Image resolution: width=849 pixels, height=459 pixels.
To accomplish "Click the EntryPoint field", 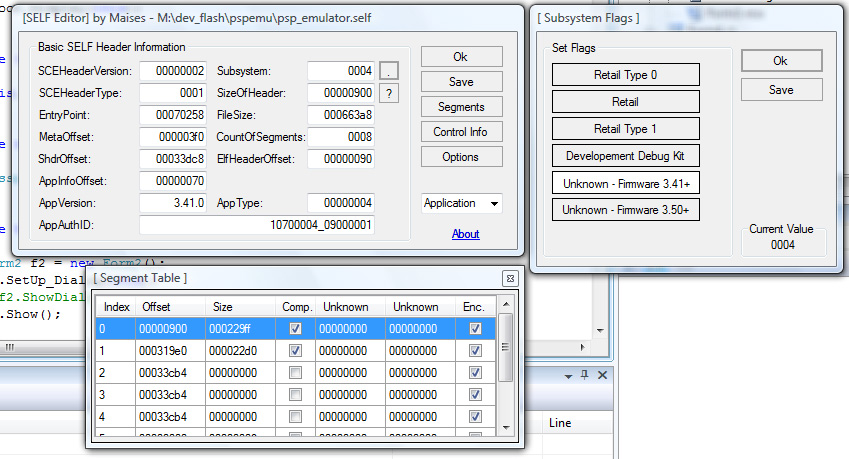I will tap(173, 115).
